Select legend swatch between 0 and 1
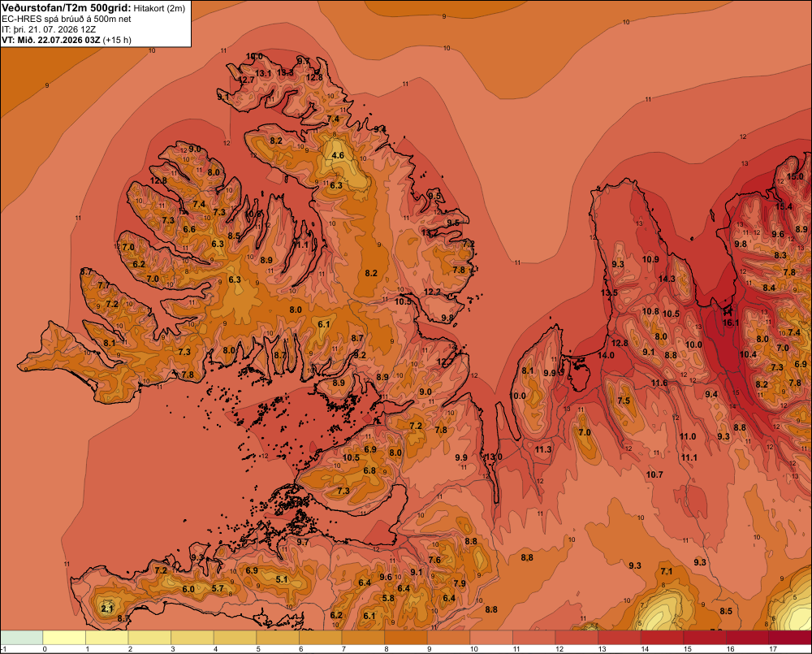This screenshot has height=654, width=812. 65,638
